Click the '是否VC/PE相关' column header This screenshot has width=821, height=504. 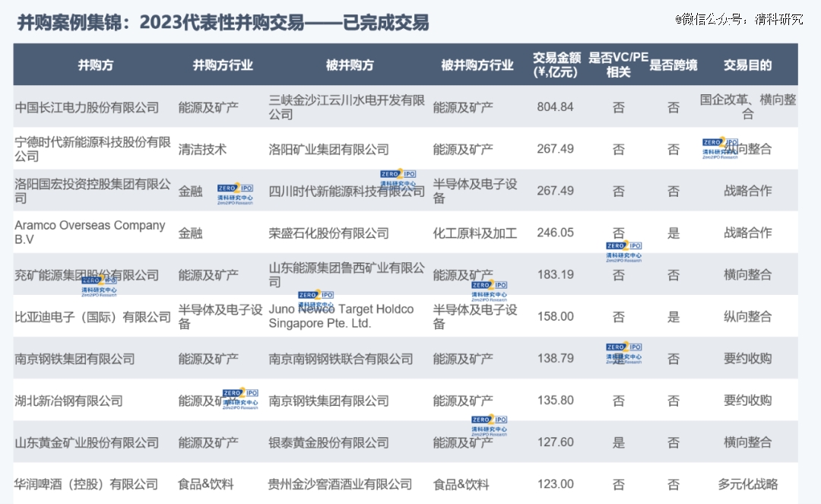(618, 65)
